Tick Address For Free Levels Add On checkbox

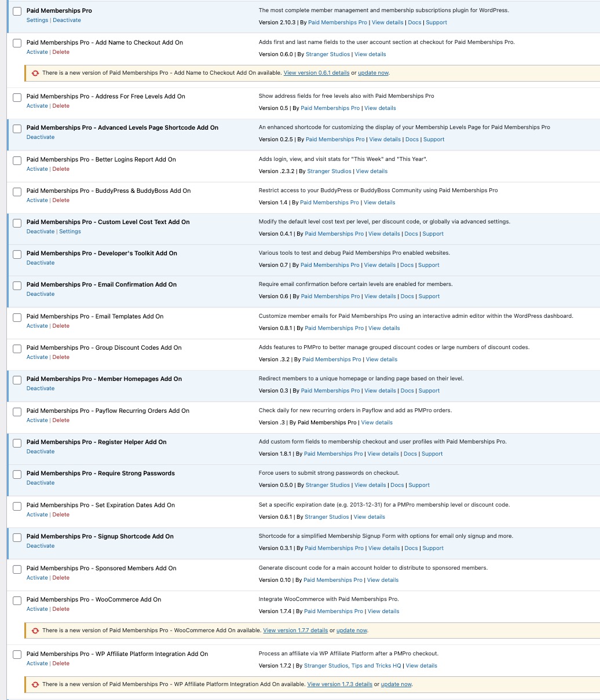17,97
